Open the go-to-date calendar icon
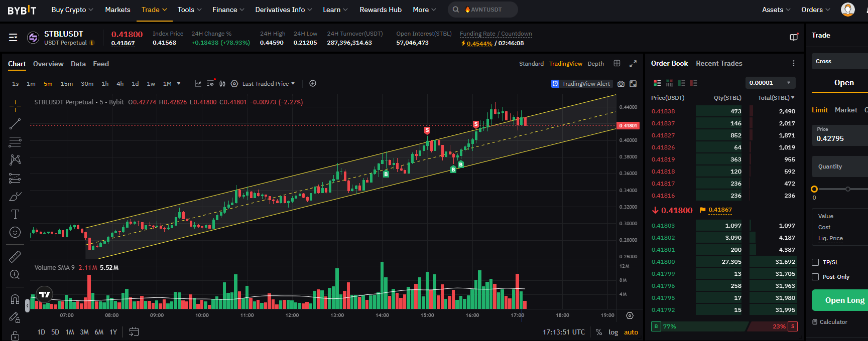 pos(134,331)
